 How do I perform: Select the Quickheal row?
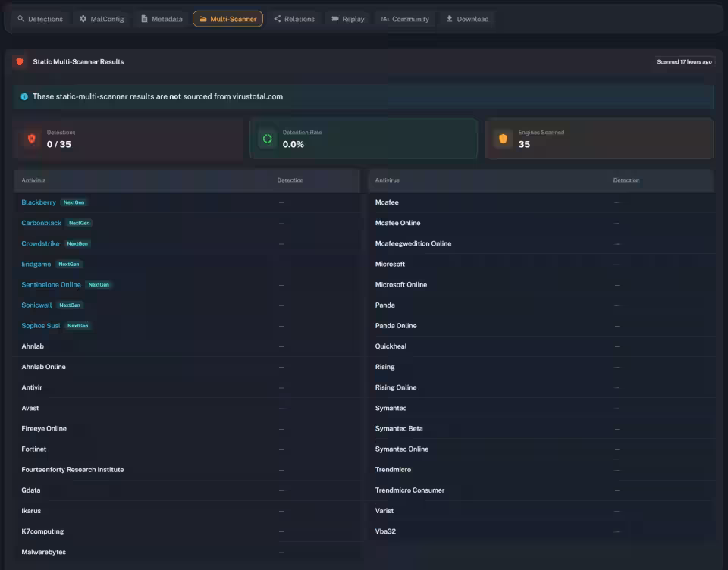pos(541,346)
